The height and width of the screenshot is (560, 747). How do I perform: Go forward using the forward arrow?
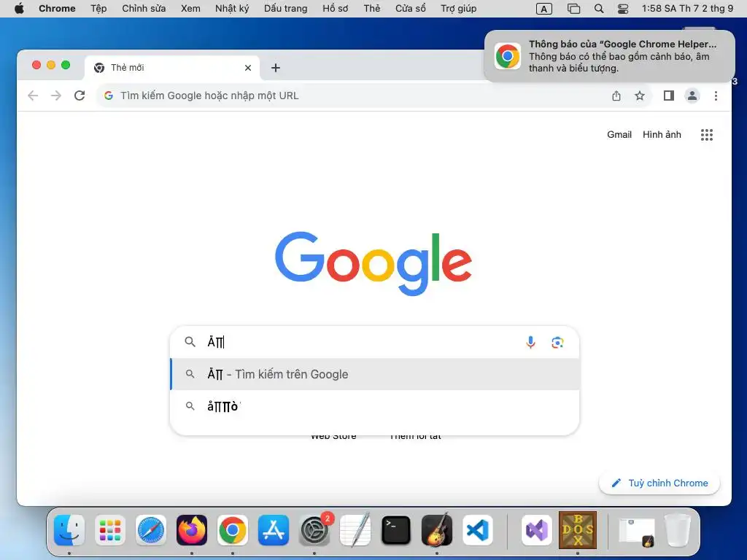pyautogui.click(x=56, y=96)
